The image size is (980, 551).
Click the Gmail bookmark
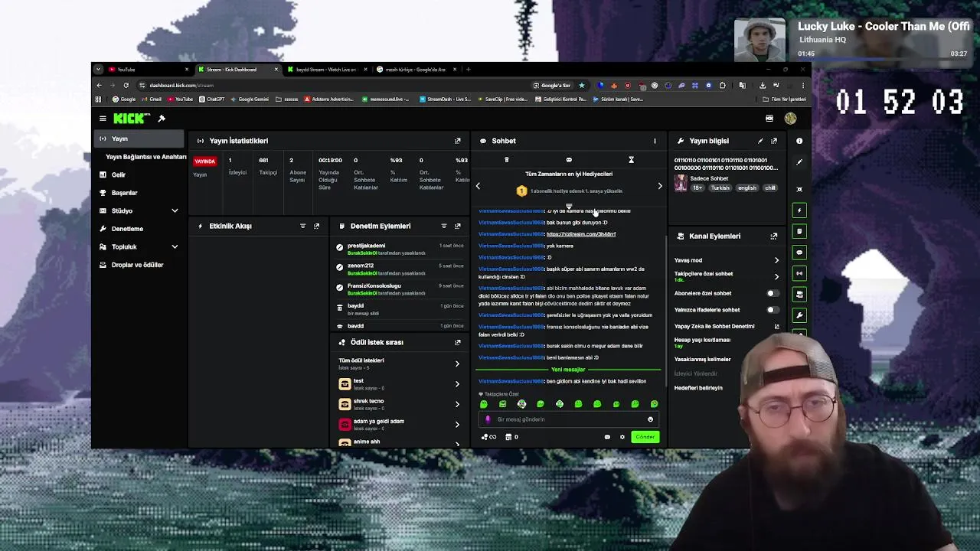click(x=152, y=99)
